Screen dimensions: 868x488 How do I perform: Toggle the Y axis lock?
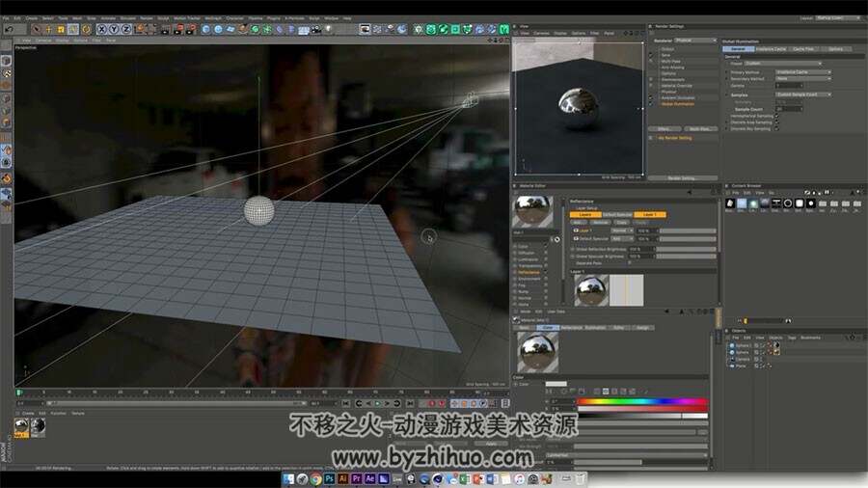tap(114, 29)
